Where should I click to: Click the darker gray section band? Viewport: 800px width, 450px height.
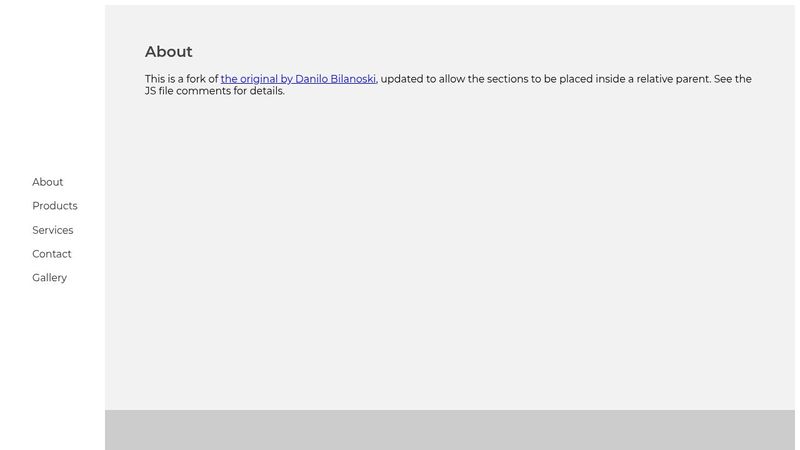[449, 430]
